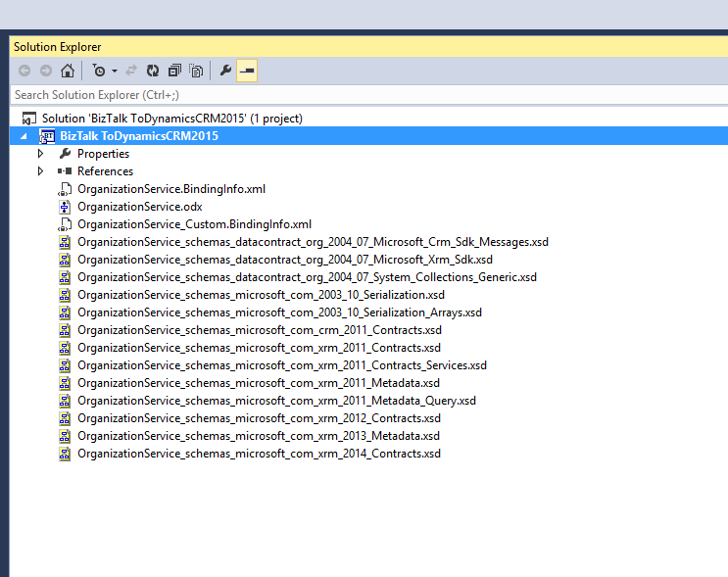
Task: Click schema icon for crm_2011_Contracts.xsd
Action: [x=65, y=330]
